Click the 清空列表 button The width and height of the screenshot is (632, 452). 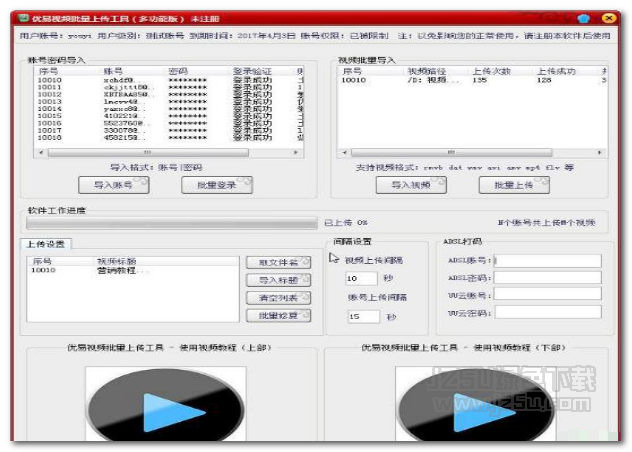(x=279, y=298)
